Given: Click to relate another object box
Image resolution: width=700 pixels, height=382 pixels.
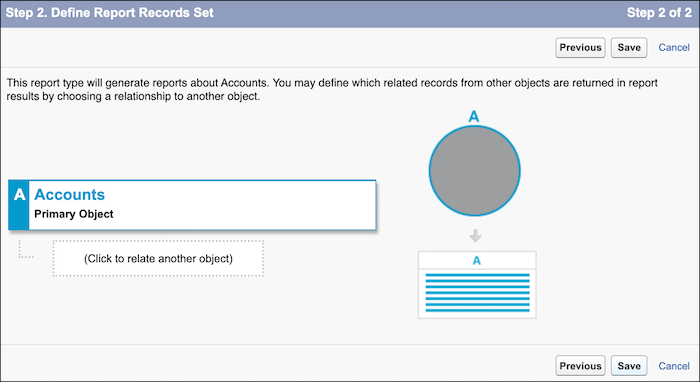Looking at the screenshot, I should tap(158, 258).
